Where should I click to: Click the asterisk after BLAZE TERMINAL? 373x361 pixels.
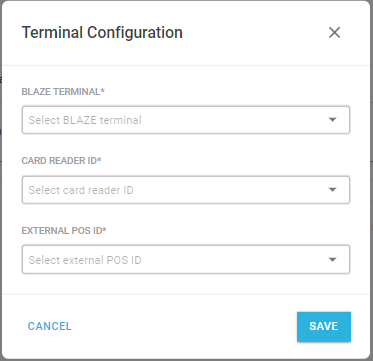pos(103,91)
